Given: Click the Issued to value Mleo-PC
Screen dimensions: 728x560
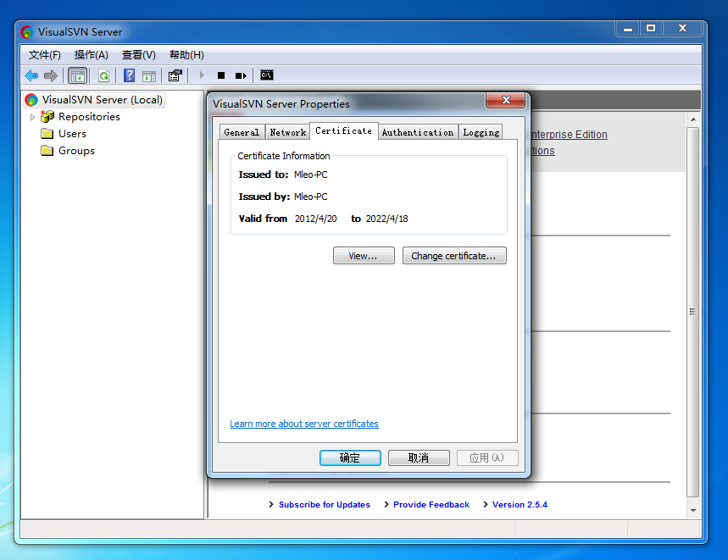Looking at the screenshot, I should tap(310, 175).
